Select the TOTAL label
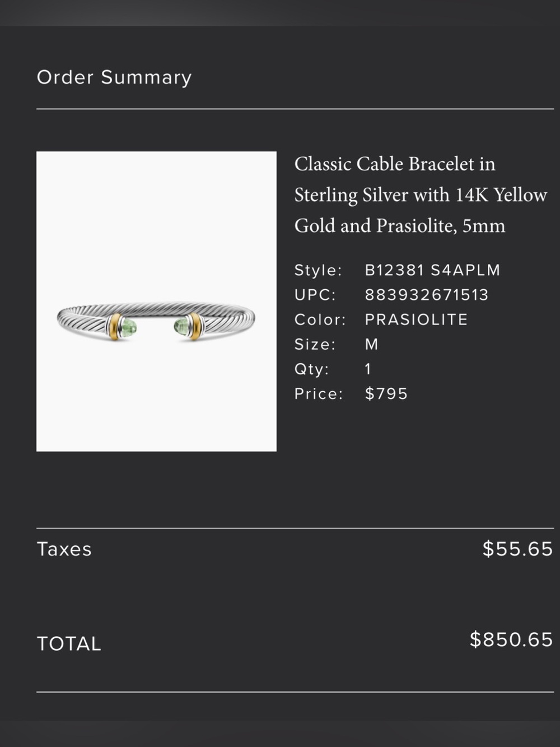This screenshot has height=747, width=560. click(x=69, y=643)
